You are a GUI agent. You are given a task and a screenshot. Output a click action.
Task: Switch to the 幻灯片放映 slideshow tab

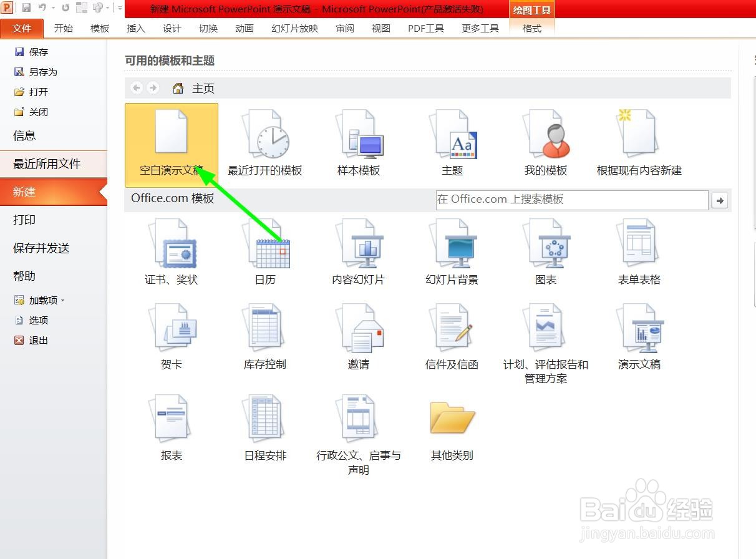tap(295, 28)
